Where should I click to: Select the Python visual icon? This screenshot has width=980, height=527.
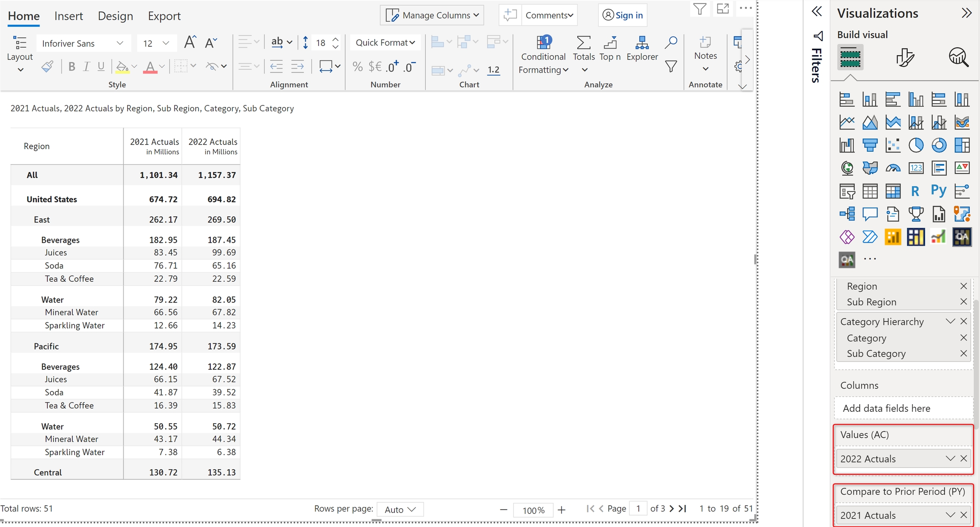[x=938, y=191]
